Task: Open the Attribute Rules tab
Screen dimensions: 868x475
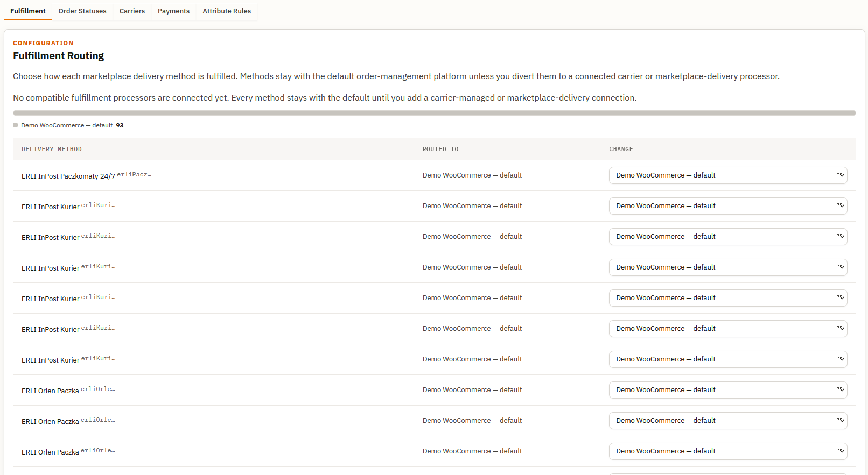Action: [227, 11]
